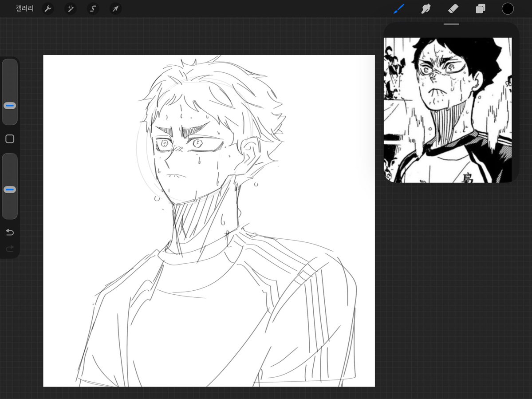
Task: Select the Brush tool
Action: [399, 9]
